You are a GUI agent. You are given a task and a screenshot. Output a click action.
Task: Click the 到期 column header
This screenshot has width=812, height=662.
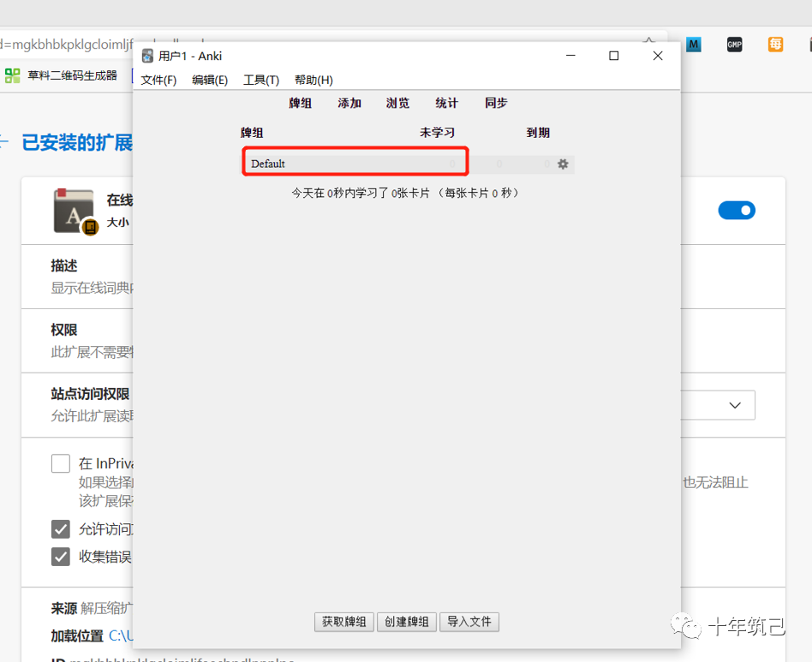point(538,133)
